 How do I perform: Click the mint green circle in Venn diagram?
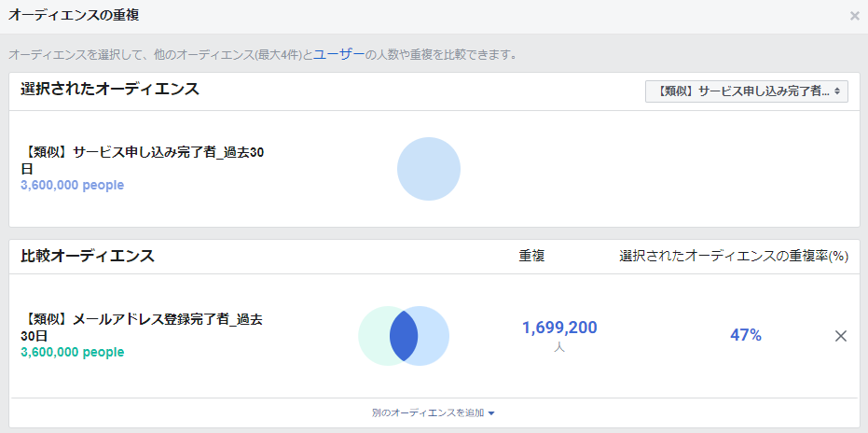[374, 335]
